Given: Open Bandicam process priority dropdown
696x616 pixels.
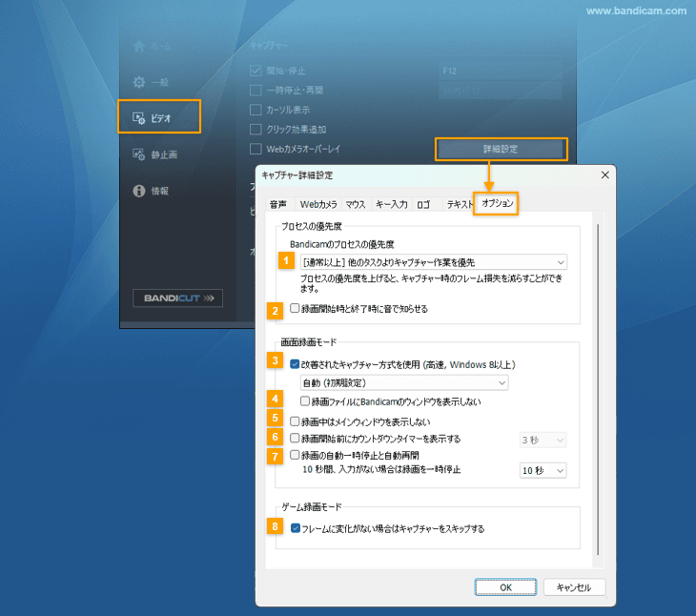Looking at the screenshot, I should click(x=433, y=262).
